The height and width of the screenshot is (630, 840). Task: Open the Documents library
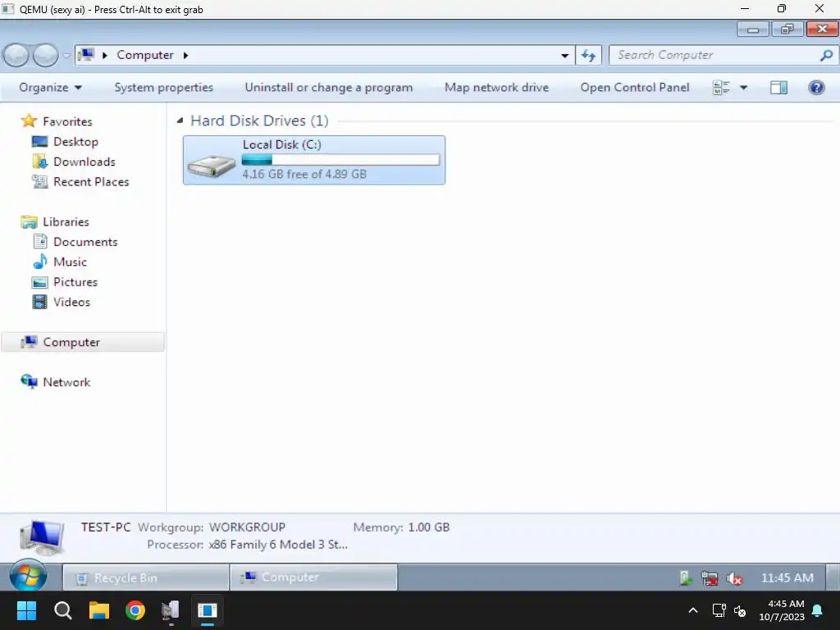(x=85, y=242)
